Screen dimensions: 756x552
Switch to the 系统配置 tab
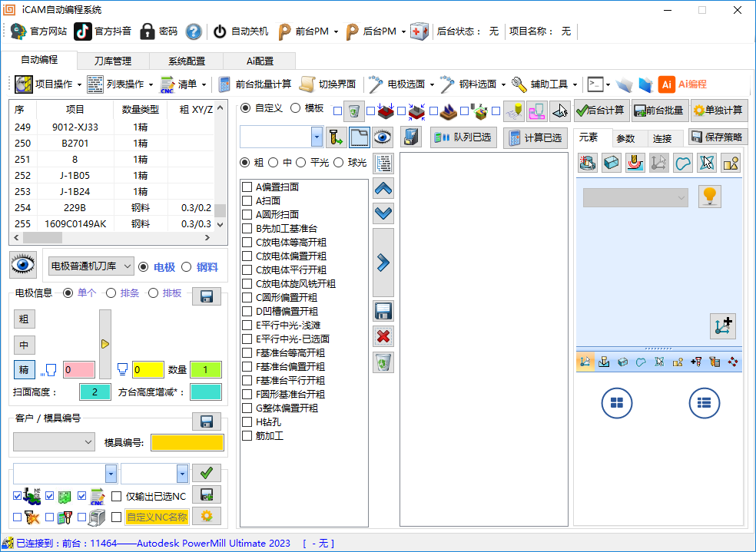(187, 61)
